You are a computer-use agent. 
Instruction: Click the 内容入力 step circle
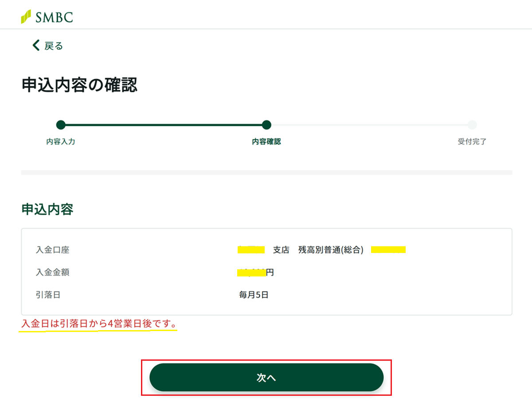61,125
